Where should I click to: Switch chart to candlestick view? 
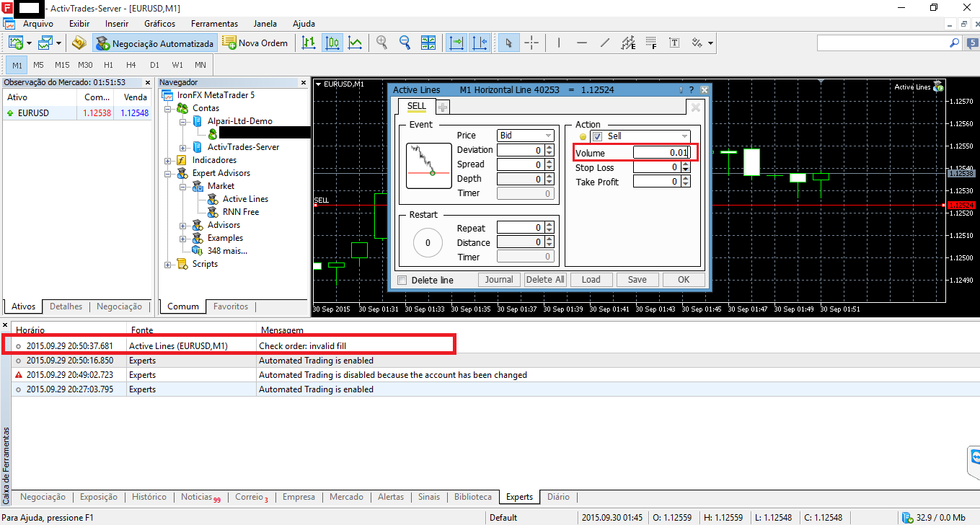(x=332, y=43)
